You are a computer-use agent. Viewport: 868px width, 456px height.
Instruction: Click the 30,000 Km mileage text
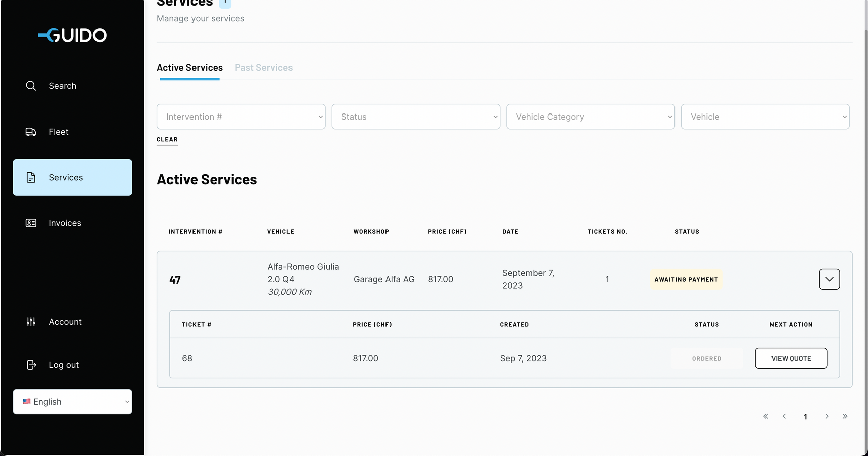(x=290, y=292)
